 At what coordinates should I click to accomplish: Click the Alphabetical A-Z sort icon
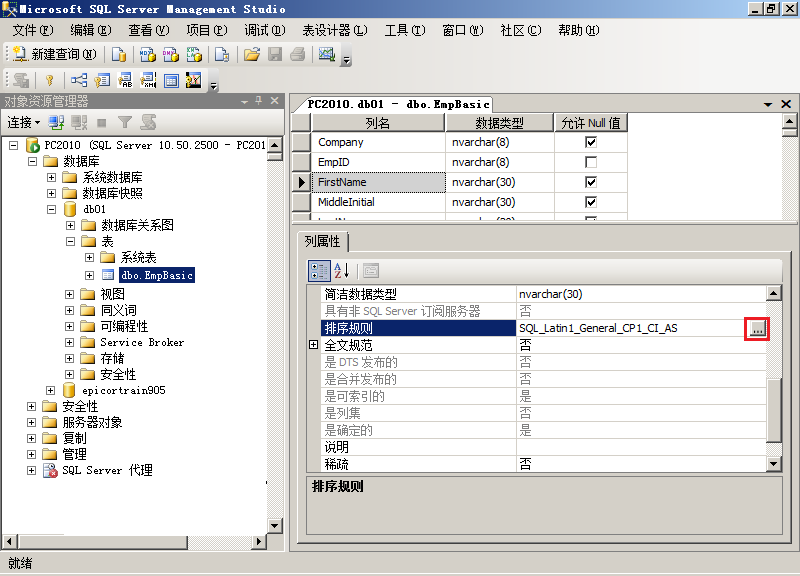(341, 270)
